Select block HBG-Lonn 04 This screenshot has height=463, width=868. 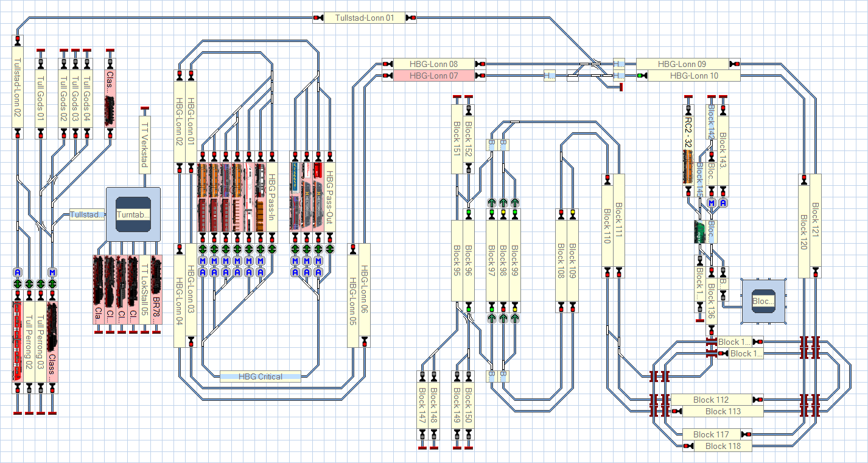click(179, 301)
